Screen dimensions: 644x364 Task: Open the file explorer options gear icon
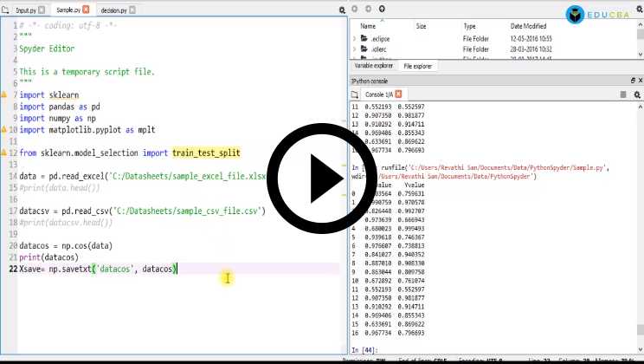pos(637,10)
